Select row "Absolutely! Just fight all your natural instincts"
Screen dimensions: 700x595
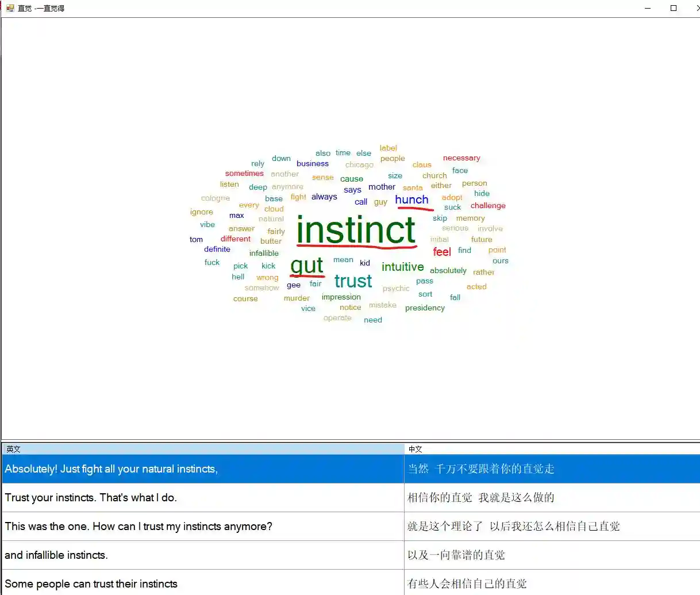pos(111,469)
